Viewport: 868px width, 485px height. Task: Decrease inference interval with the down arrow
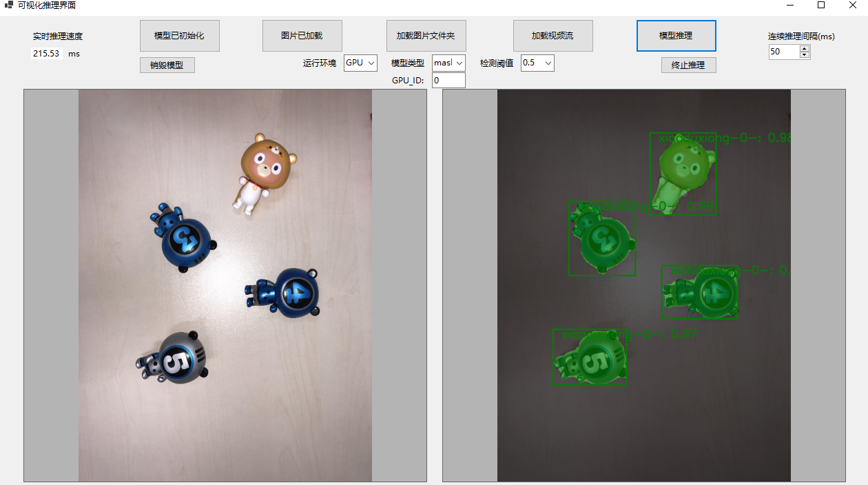(x=805, y=55)
